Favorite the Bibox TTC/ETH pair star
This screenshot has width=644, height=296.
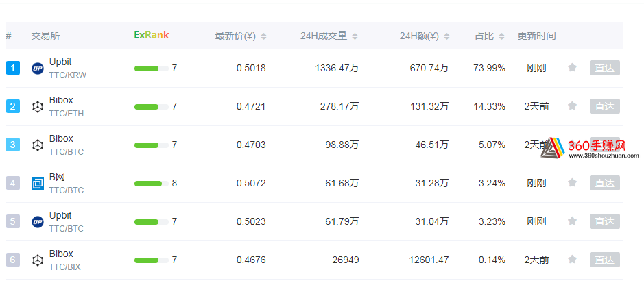[572, 106]
